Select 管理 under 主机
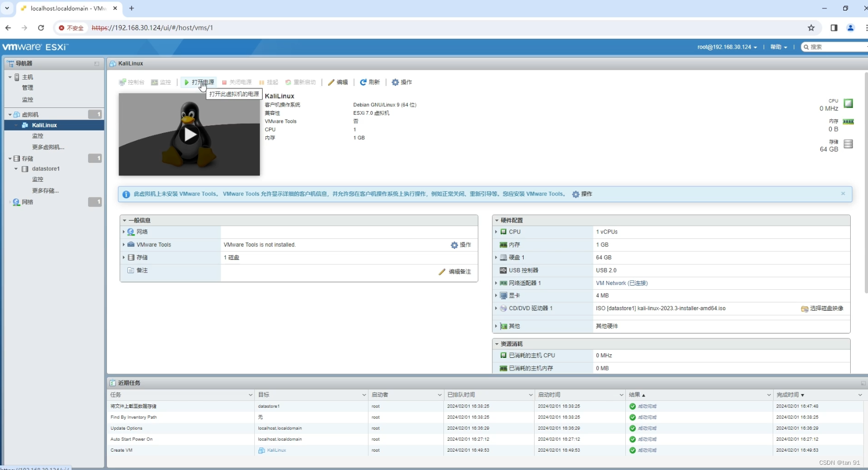This screenshot has height=470, width=868. click(x=27, y=88)
